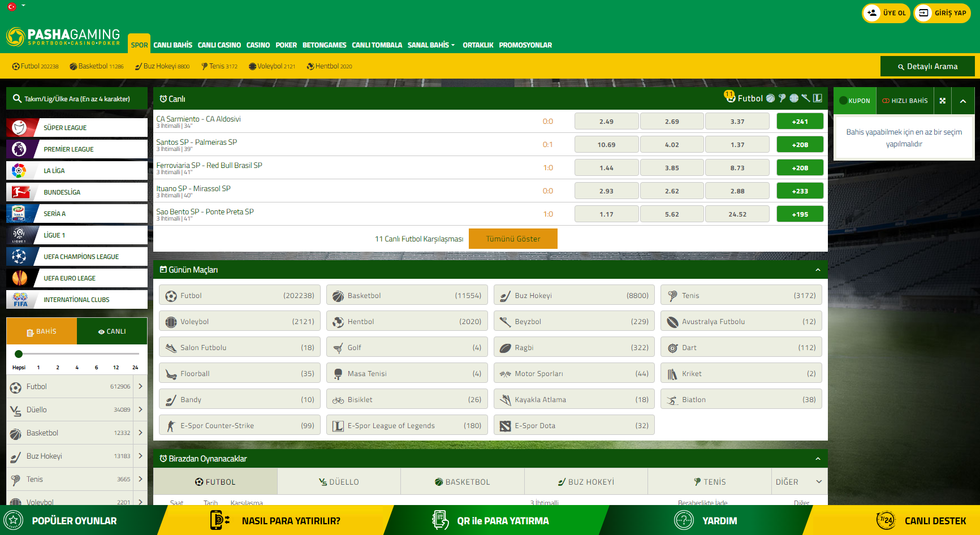This screenshot has width=980, height=535.
Task: Click the Tümünü Göster button
Action: pos(513,239)
